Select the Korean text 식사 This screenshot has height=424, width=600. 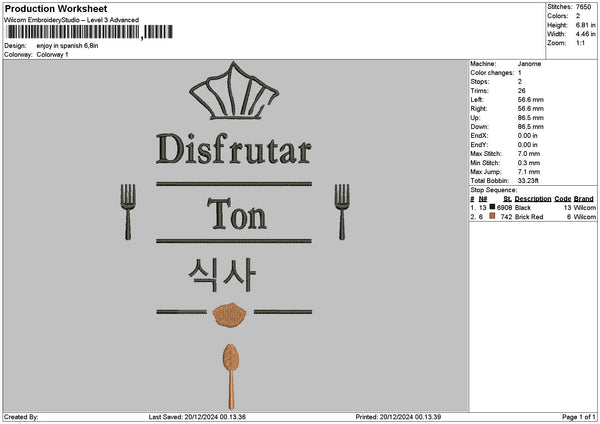click(222, 274)
